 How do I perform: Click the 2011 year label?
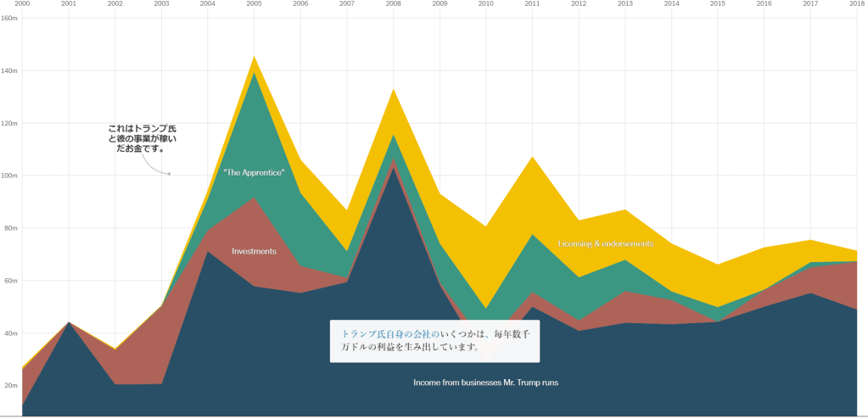532,4
